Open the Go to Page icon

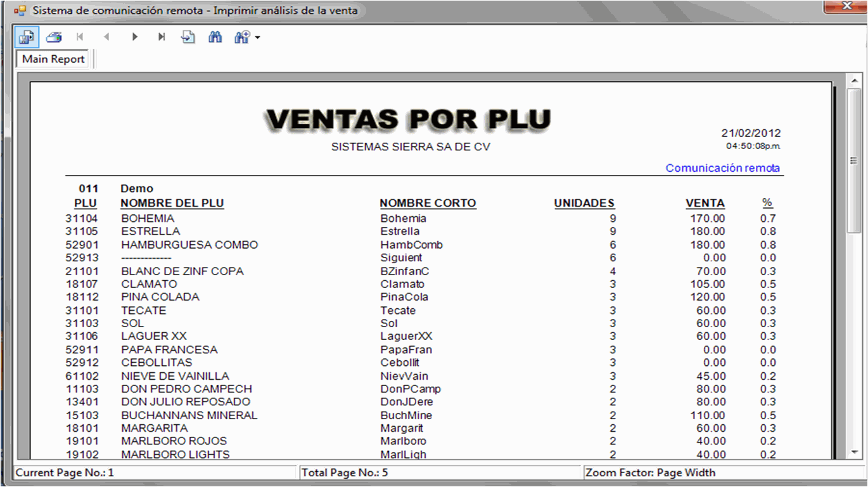(x=188, y=37)
